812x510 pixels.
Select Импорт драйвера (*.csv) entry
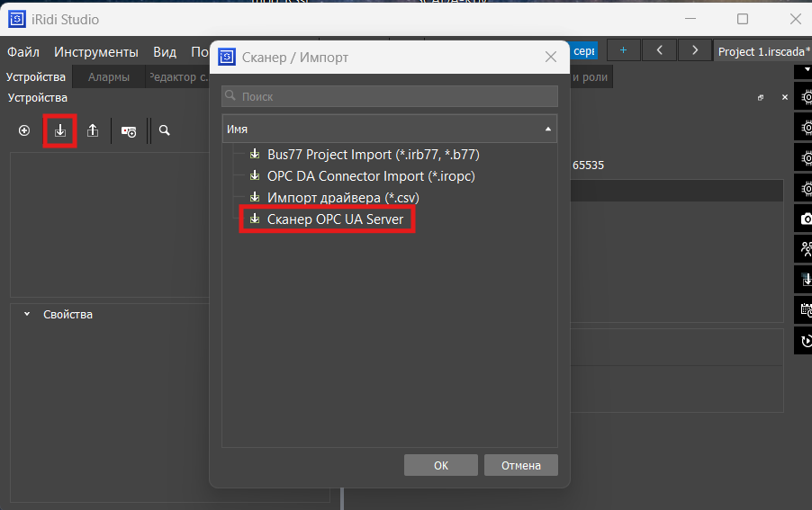(x=343, y=198)
